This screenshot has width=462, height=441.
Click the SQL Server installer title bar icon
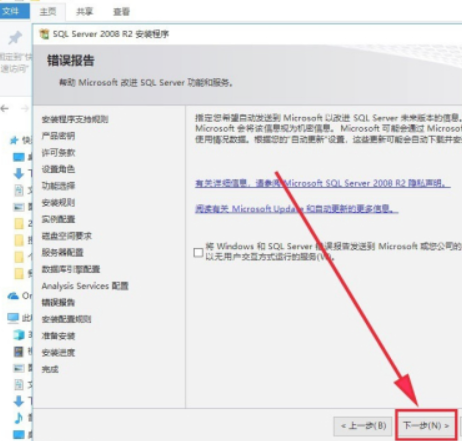pos(44,34)
